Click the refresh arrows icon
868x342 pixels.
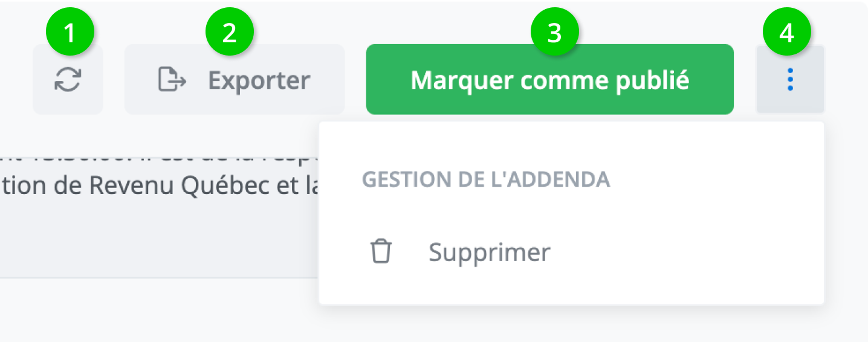(x=68, y=80)
